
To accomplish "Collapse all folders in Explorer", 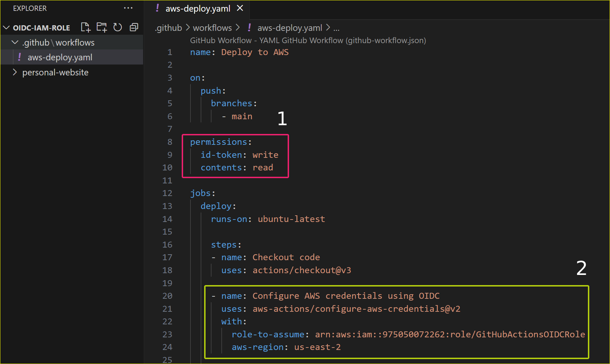I will (134, 27).
